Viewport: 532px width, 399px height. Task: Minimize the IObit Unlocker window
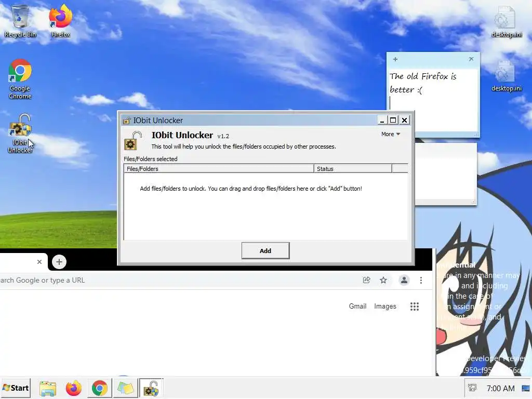(382, 120)
